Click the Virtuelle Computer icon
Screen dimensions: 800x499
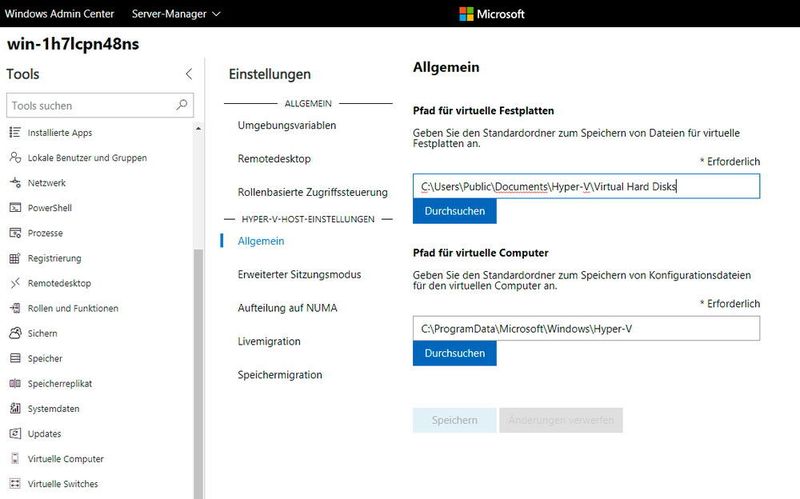point(15,459)
